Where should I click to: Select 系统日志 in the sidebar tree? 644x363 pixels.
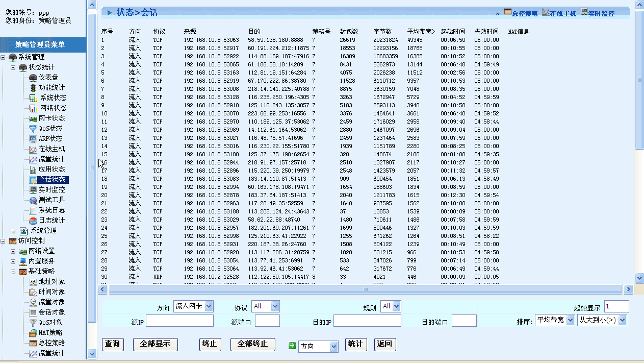(x=51, y=210)
